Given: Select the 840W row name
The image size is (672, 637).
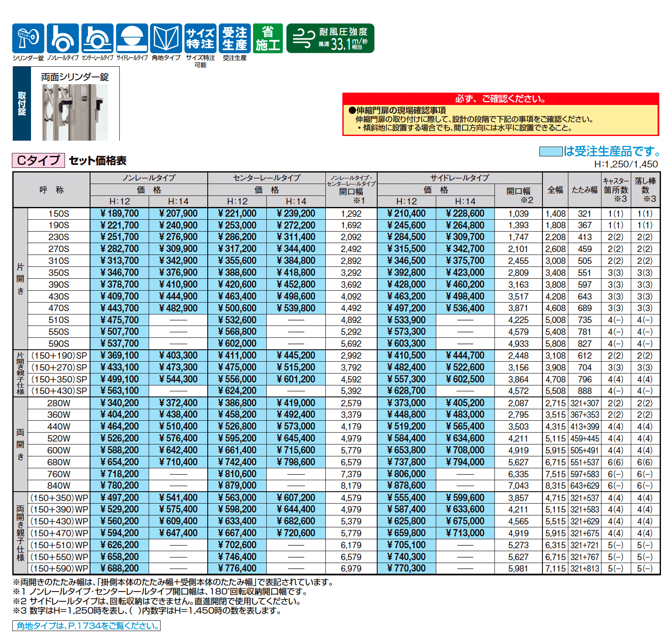Looking at the screenshot, I should [59, 486].
